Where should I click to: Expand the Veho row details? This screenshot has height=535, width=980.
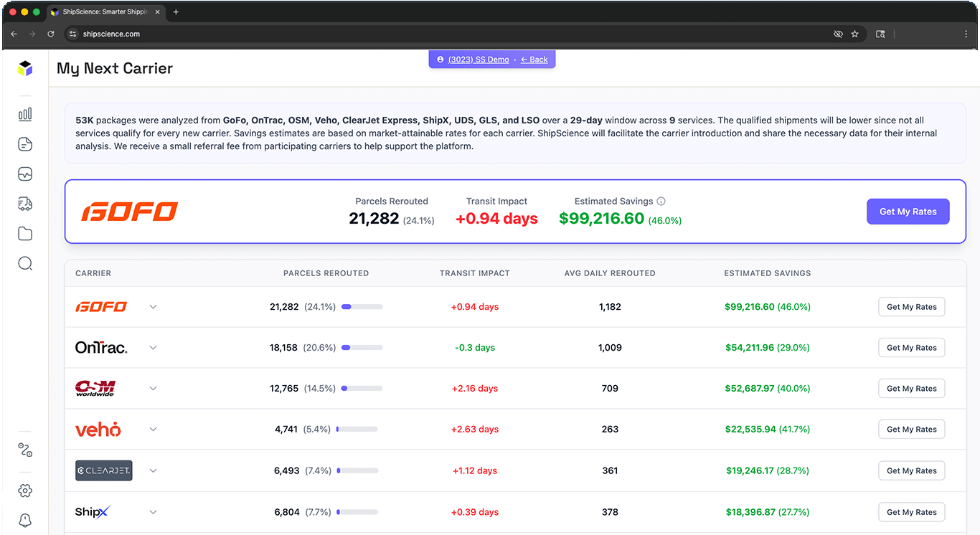click(x=153, y=429)
